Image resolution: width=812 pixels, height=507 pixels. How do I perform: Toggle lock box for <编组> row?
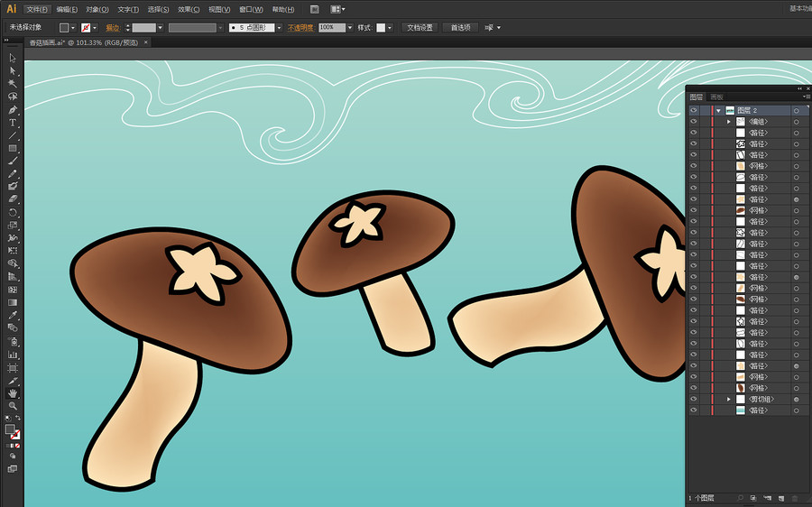[705, 122]
